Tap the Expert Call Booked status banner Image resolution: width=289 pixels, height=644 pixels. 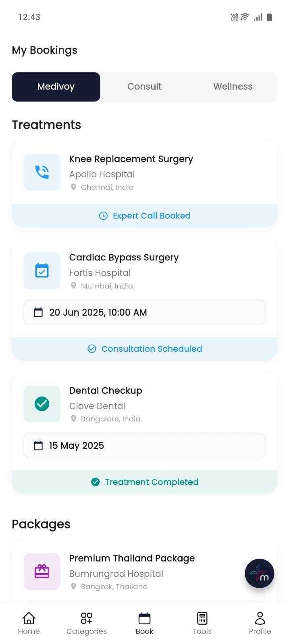point(144,216)
